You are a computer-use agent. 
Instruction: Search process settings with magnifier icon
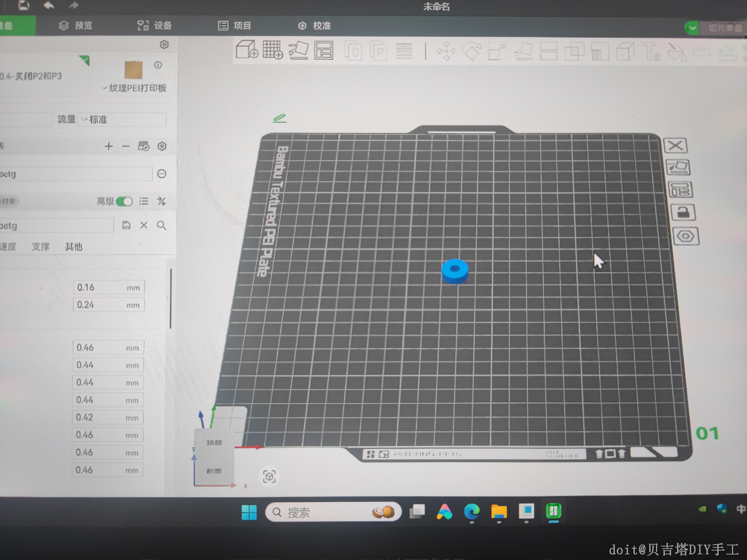pos(161,225)
